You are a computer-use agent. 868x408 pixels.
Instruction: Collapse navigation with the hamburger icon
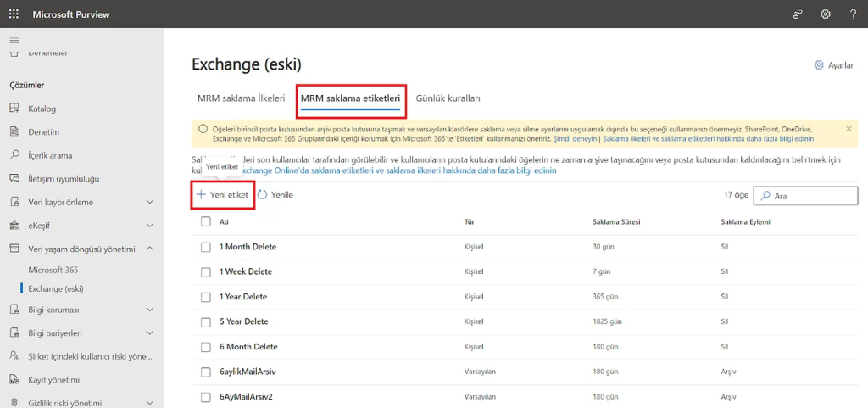pos(14,41)
